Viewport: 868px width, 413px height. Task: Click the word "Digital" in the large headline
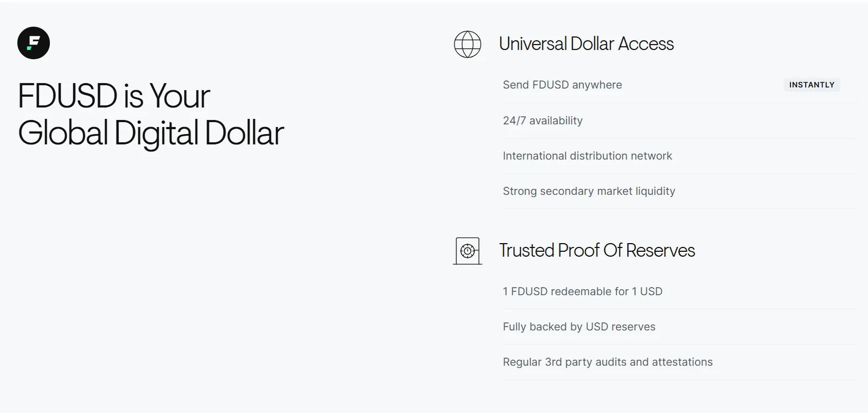tap(156, 133)
